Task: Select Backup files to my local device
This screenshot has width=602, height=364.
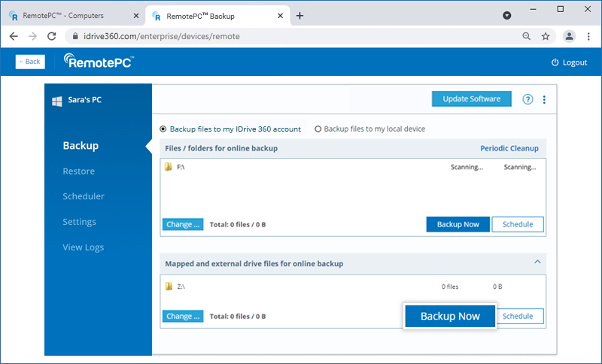Action: coord(318,129)
